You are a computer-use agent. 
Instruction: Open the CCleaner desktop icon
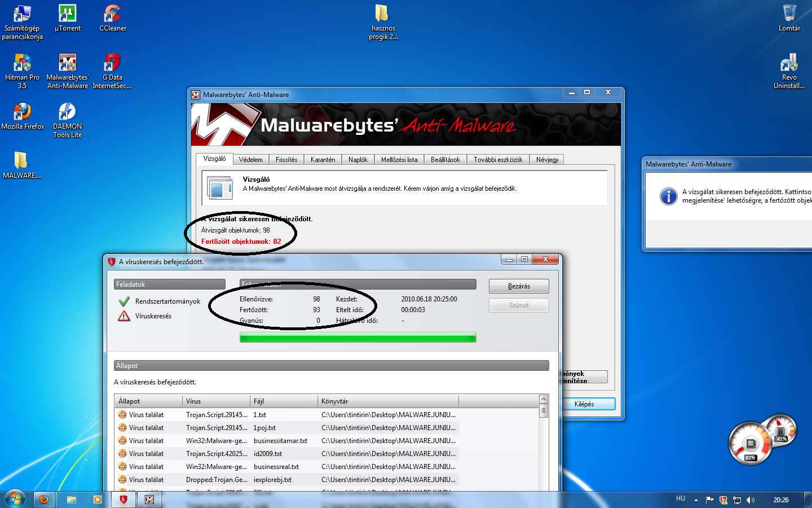[x=113, y=19]
